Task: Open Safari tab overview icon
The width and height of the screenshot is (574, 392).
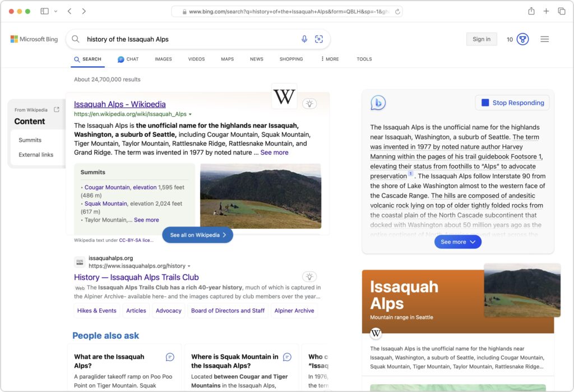Action: (x=561, y=11)
